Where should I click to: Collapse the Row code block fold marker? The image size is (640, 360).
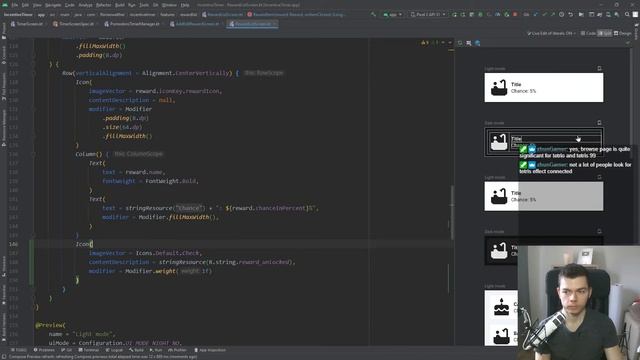coord(34,73)
